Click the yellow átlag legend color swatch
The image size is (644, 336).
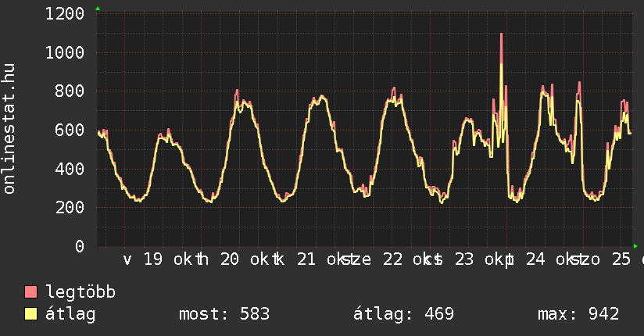[x=31, y=314]
